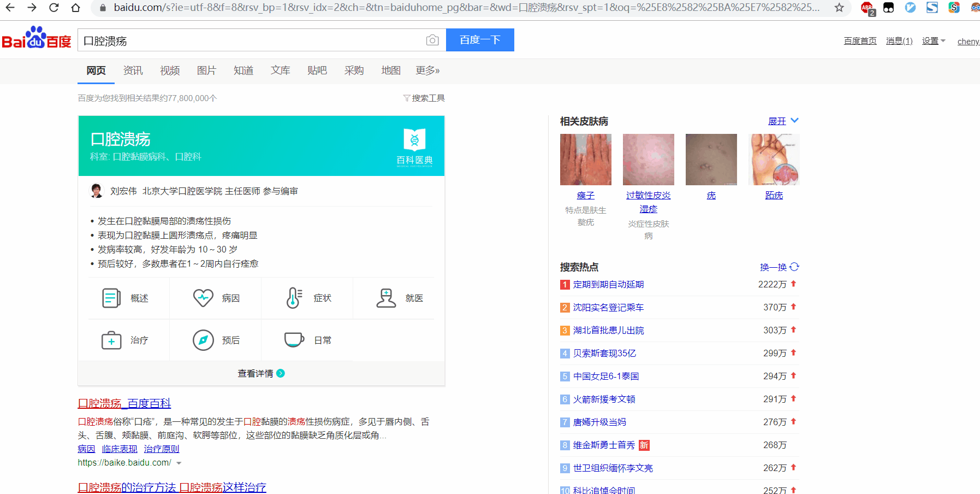Open hot search 贝索斯套现35亿
The height and width of the screenshot is (494, 980).
click(x=604, y=353)
